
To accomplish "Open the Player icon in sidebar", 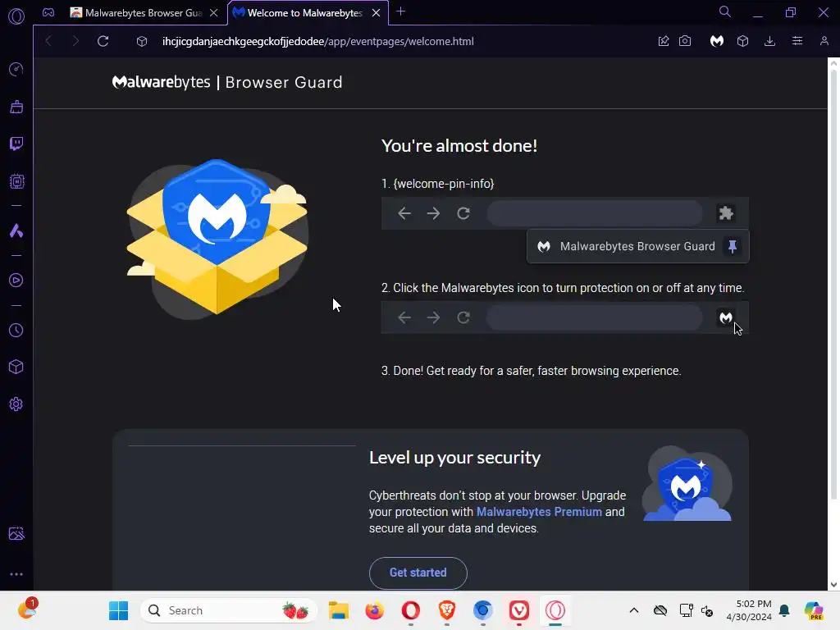I will coord(16,281).
